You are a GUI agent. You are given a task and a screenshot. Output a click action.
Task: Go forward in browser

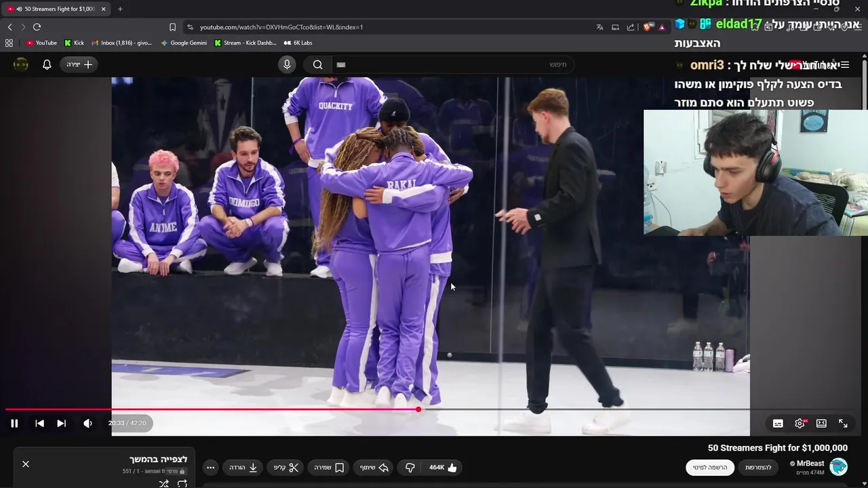coord(23,27)
